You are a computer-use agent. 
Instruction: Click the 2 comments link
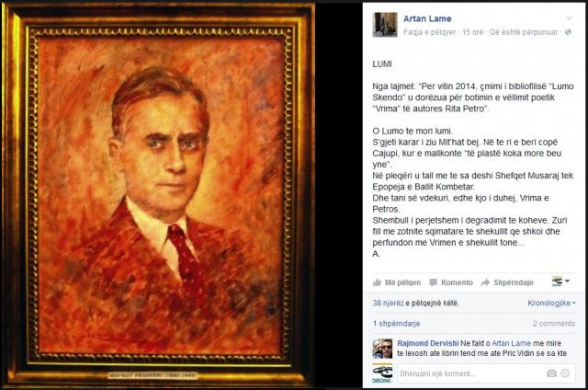click(x=554, y=323)
